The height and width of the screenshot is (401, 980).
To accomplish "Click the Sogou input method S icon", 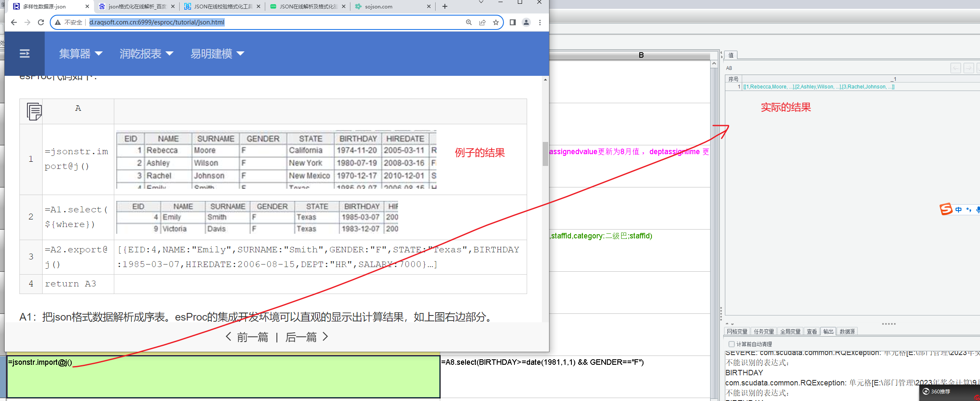I will tap(946, 209).
